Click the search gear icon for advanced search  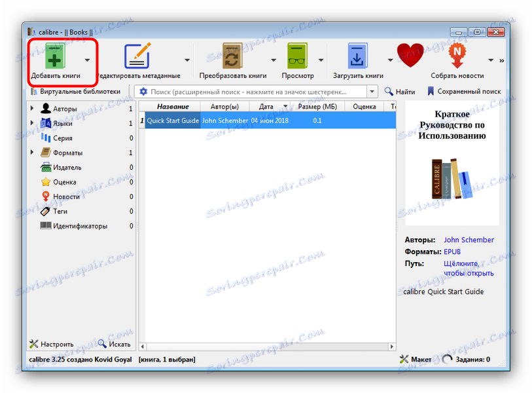click(x=143, y=91)
